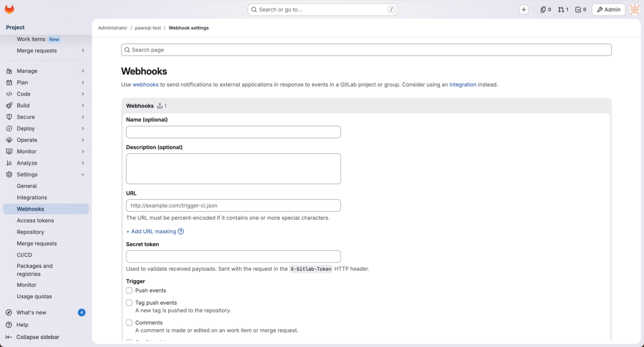Viewport: 644px width, 347px height.
Task: Open Merge requests at top of sidebar
Action: (46, 51)
